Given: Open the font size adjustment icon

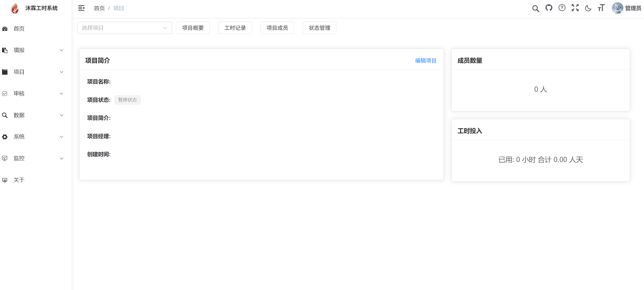Looking at the screenshot, I should tap(601, 8).
